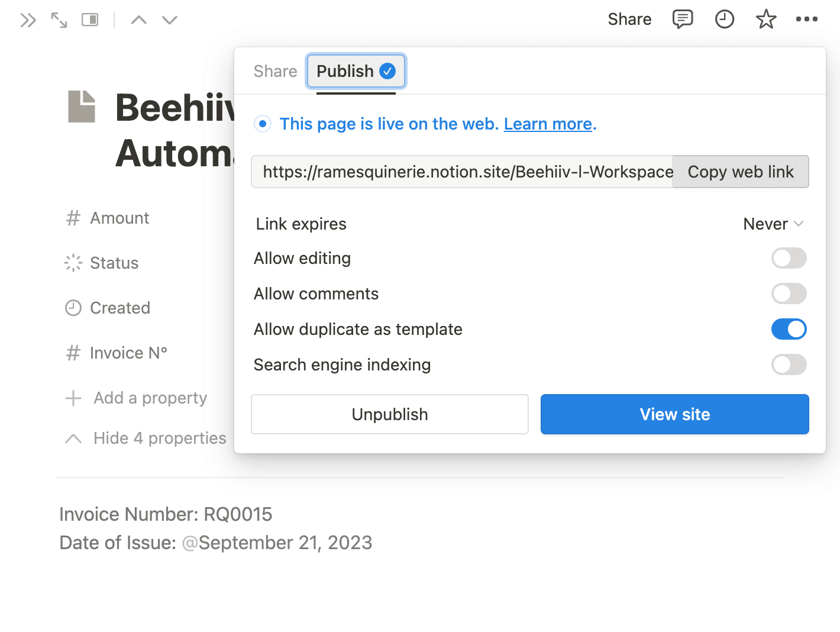The height and width of the screenshot is (632, 840).
Task: Click the Invoice N° property label
Action: 128,353
